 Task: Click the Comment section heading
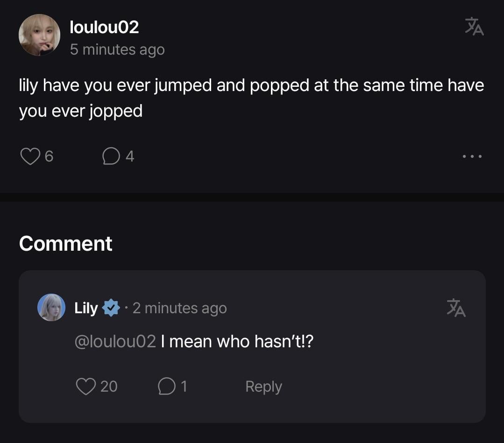tap(66, 244)
